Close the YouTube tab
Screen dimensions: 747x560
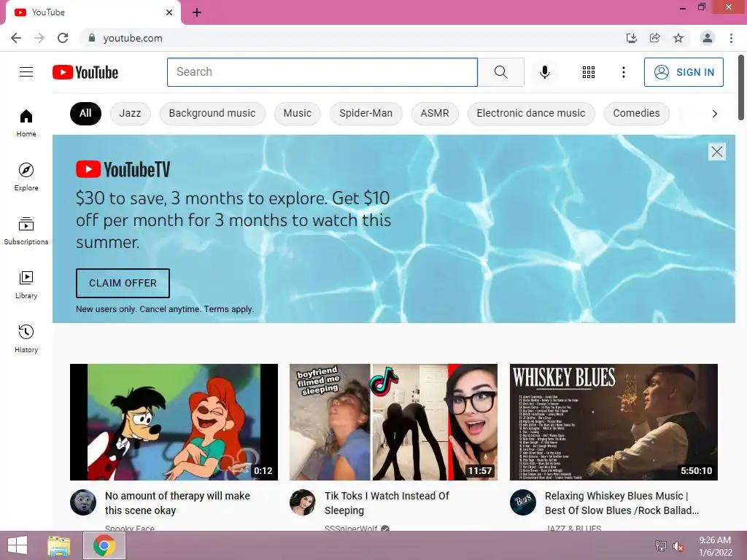tap(169, 12)
